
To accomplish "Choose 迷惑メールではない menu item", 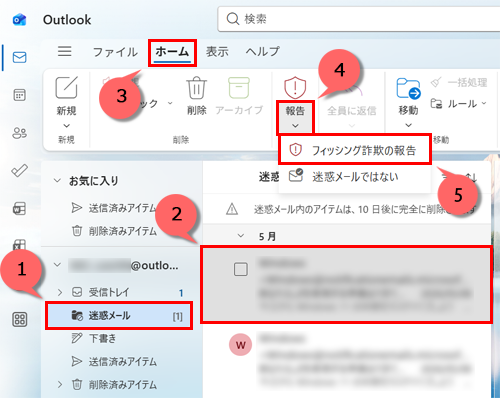I will coord(355,176).
